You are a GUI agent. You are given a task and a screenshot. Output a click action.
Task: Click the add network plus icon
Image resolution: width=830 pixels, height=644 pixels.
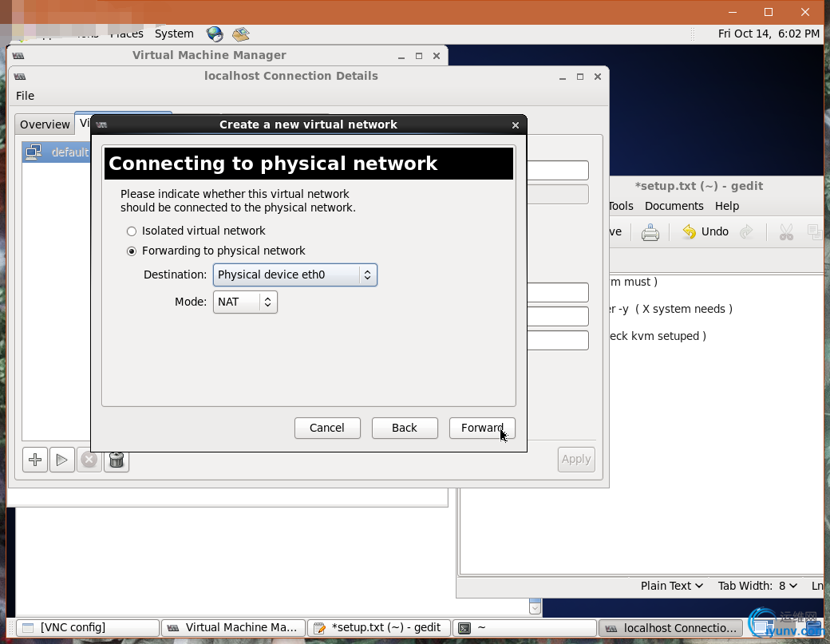pos(35,460)
